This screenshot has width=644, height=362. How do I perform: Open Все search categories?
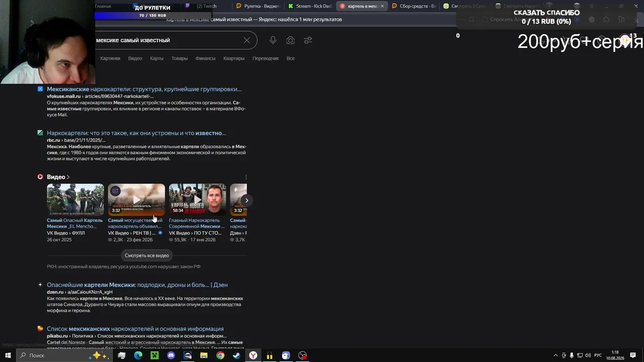[x=290, y=58]
